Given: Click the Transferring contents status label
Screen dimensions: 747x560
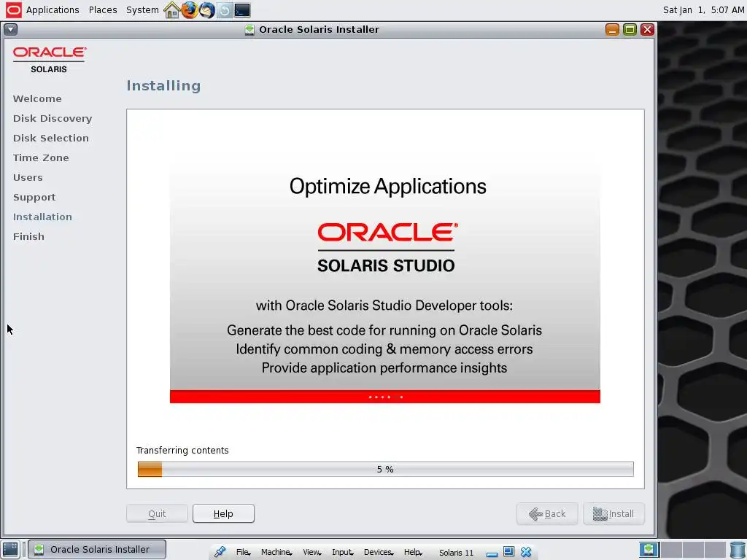Looking at the screenshot, I should (x=182, y=451).
